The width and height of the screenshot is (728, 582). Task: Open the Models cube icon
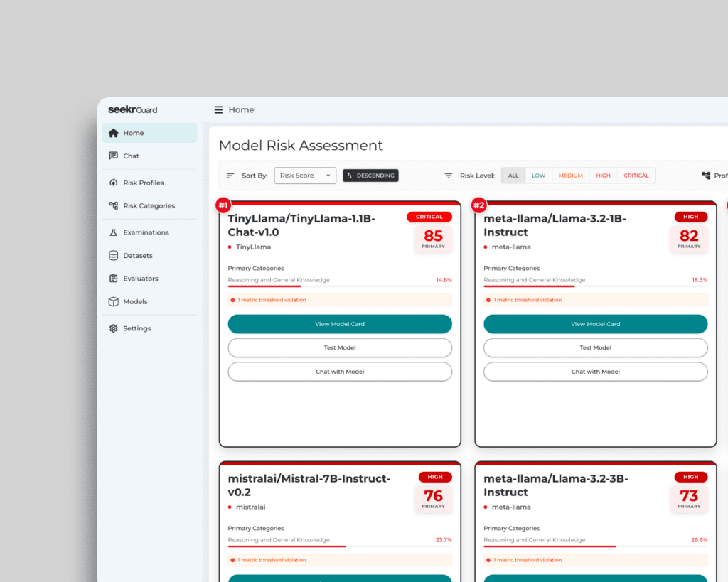pyautogui.click(x=114, y=301)
